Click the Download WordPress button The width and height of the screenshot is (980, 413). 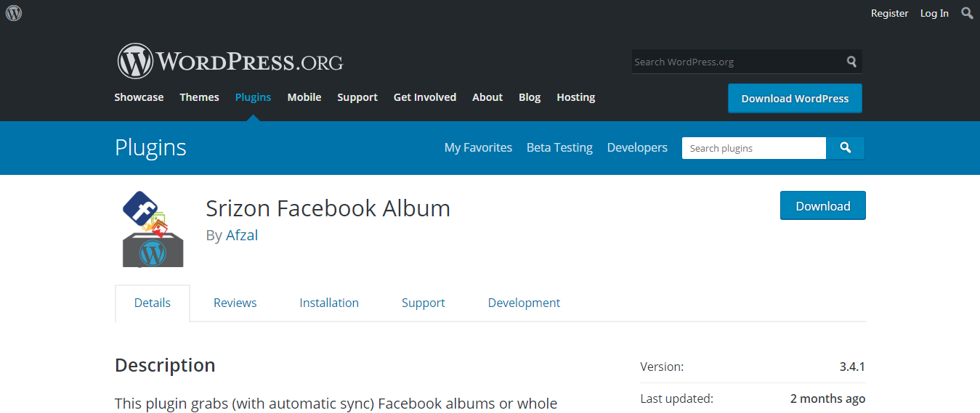pos(795,99)
